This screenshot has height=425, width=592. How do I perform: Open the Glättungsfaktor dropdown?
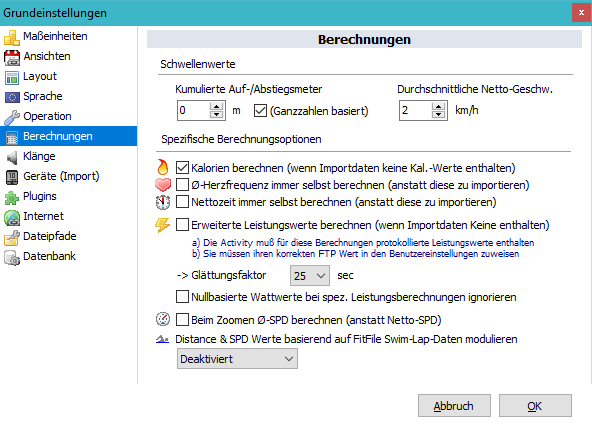(x=310, y=276)
